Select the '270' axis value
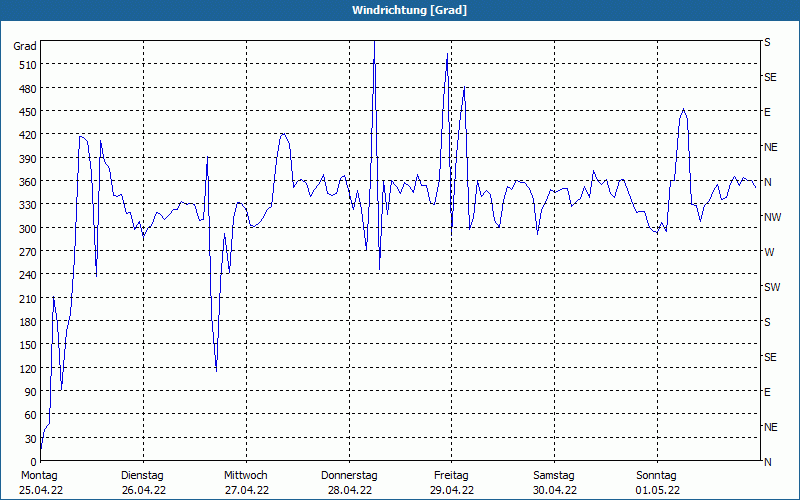The image size is (800, 500). click(28, 252)
